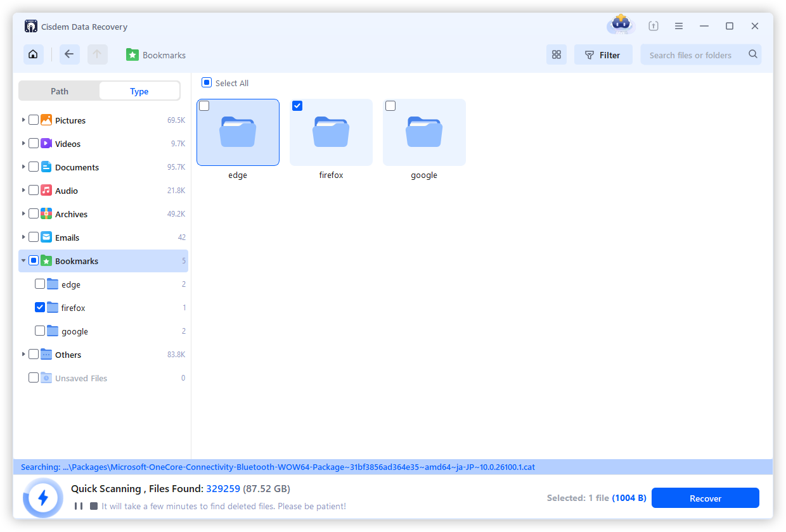The width and height of the screenshot is (786, 532).
Task: Switch to the Path tab
Action: (x=60, y=91)
